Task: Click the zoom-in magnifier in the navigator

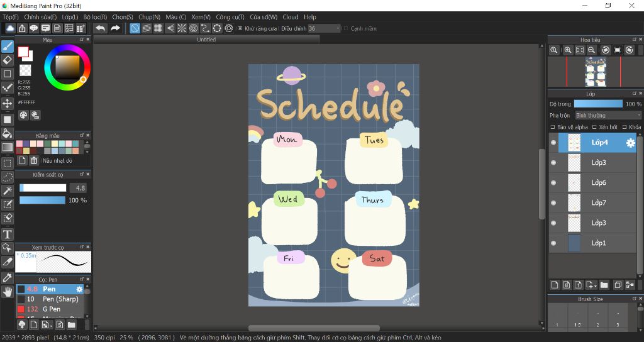Action: (x=568, y=50)
